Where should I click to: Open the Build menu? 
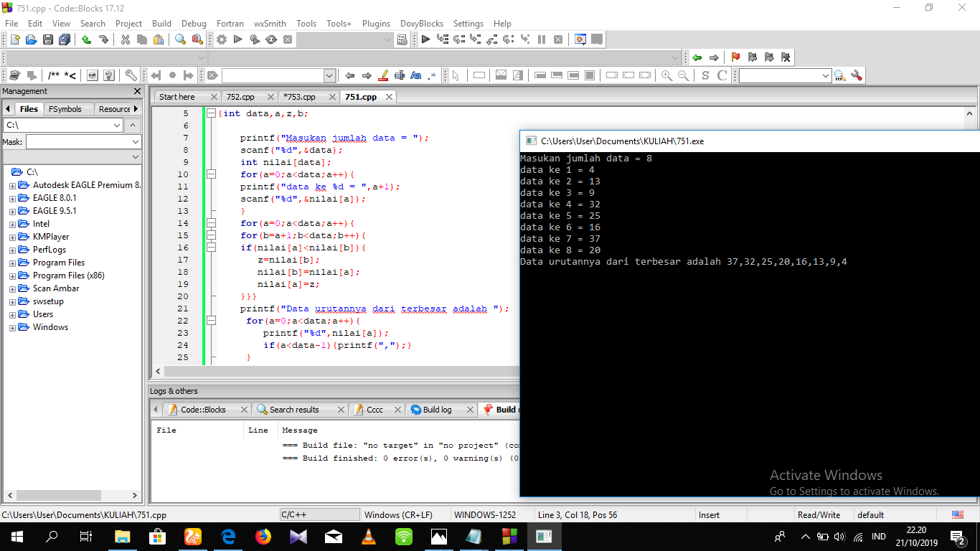pyautogui.click(x=161, y=24)
